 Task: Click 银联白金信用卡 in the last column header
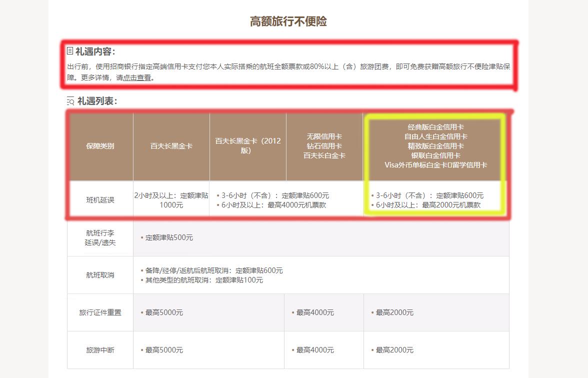click(x=435, y=155)
